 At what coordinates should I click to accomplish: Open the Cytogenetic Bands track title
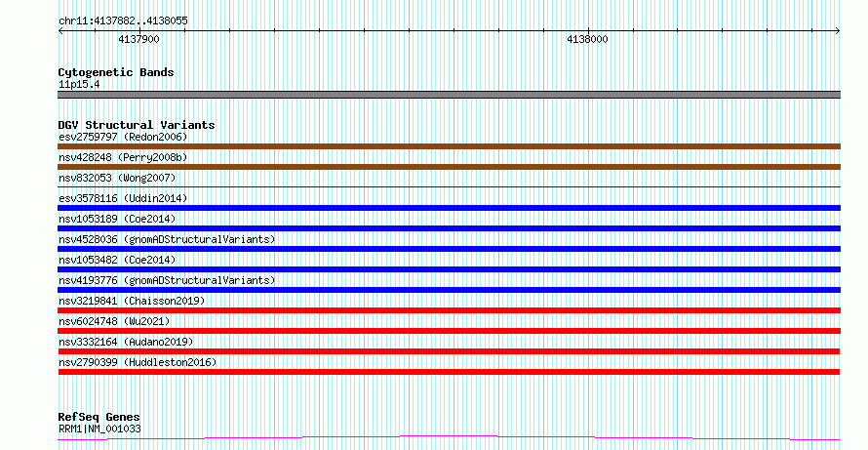pos(116,72)
